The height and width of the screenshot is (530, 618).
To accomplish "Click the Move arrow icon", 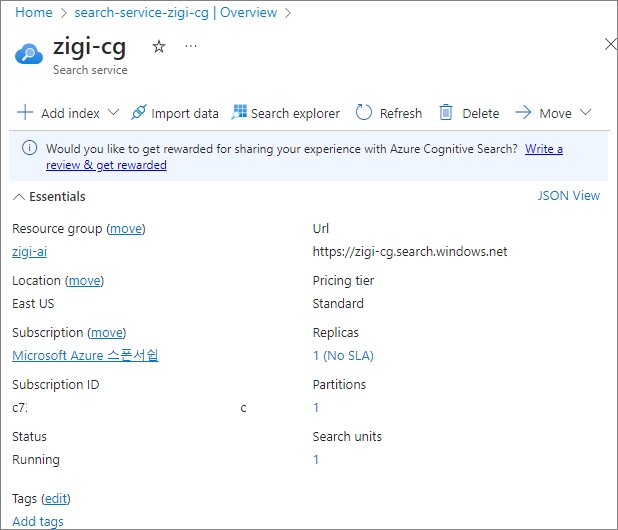I will point(523,113).
